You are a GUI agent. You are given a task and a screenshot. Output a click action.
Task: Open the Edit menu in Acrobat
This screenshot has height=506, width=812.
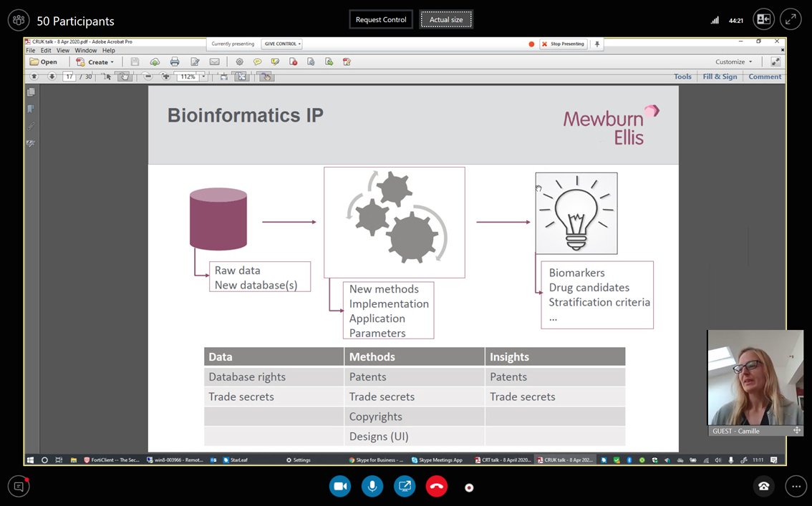pyautogui.click(x=46, y=50)
